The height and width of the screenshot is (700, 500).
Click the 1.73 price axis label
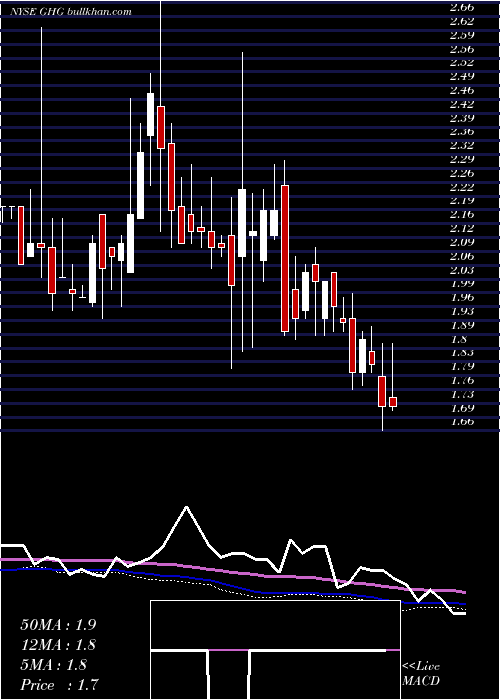(461, 394)
